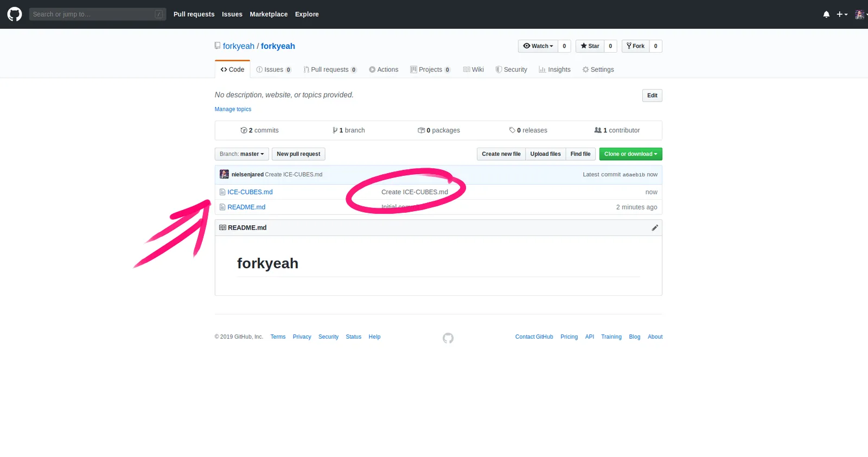Switch to the Projects tab

click(430, 69)
